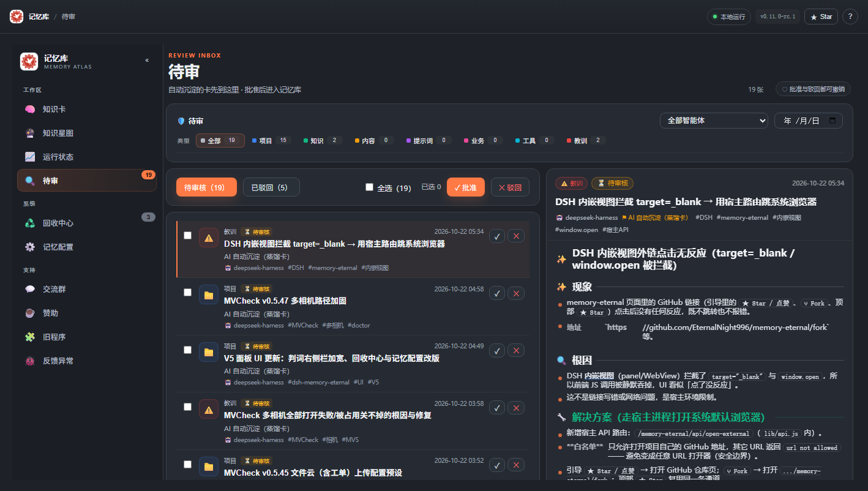Open 旧程序 in the sidebar

pos(87,337)
